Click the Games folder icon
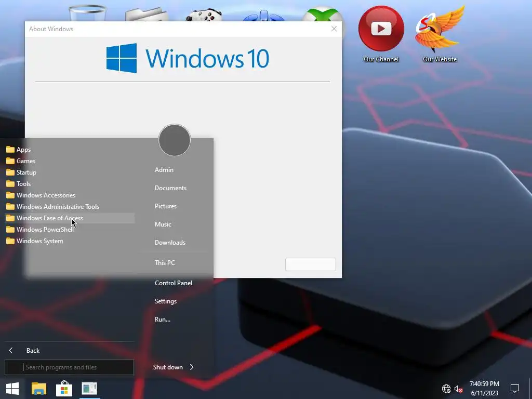This screenshot has width=532, height=399. [x=10, y=161]
